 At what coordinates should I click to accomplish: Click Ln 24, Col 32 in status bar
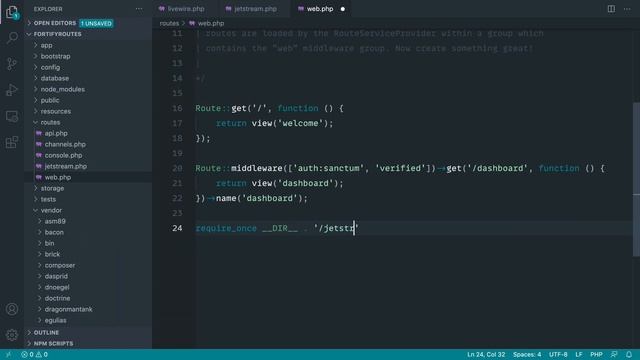point(486,354)
